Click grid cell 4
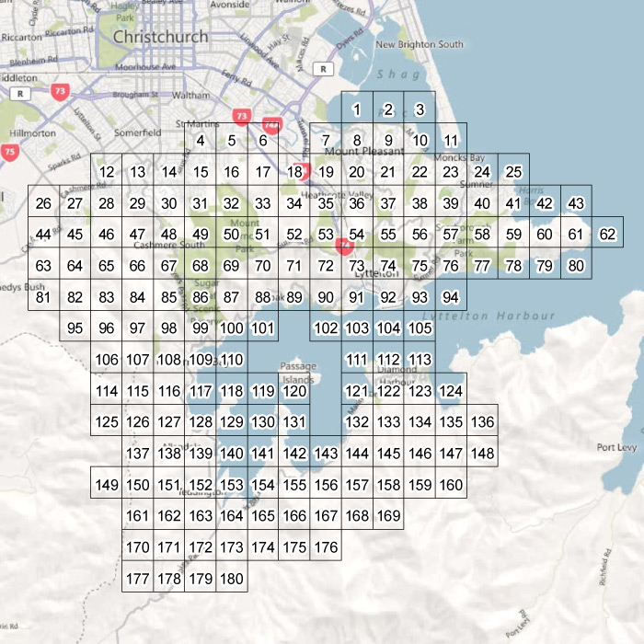The height and width of the screenshot is (644, 644). (x=201, y=138)
